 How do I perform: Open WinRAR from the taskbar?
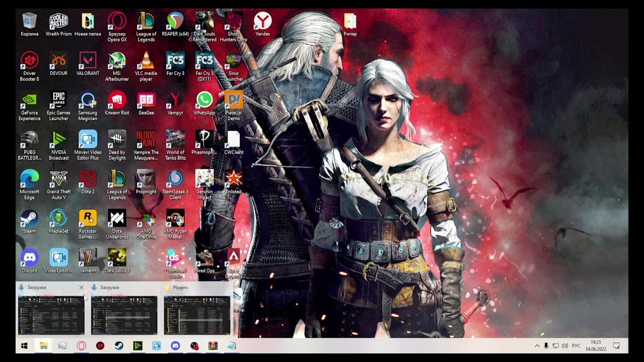pos(213,346)
